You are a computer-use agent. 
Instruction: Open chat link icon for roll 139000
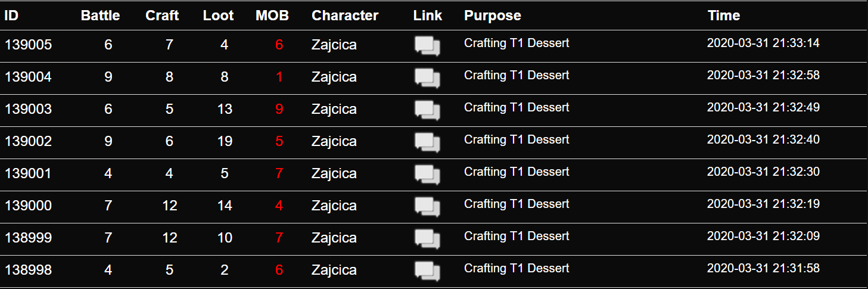click(427, 207)
